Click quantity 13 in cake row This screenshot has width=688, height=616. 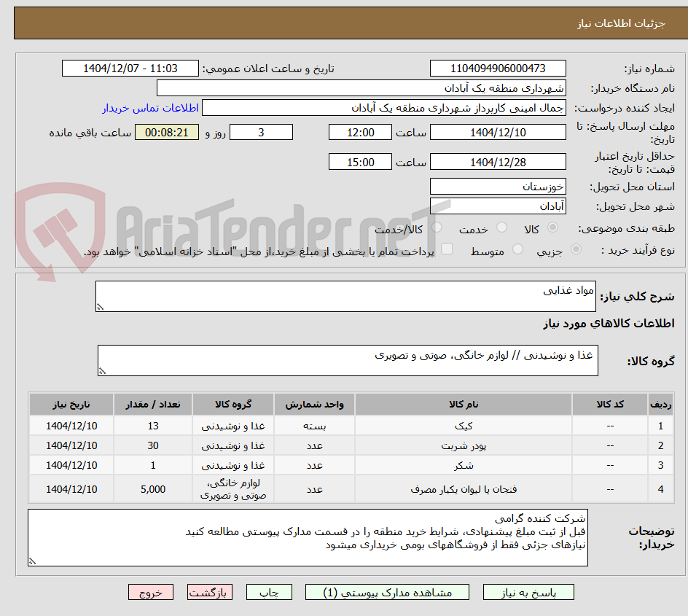pyautogui.click(x=153, y=426)
